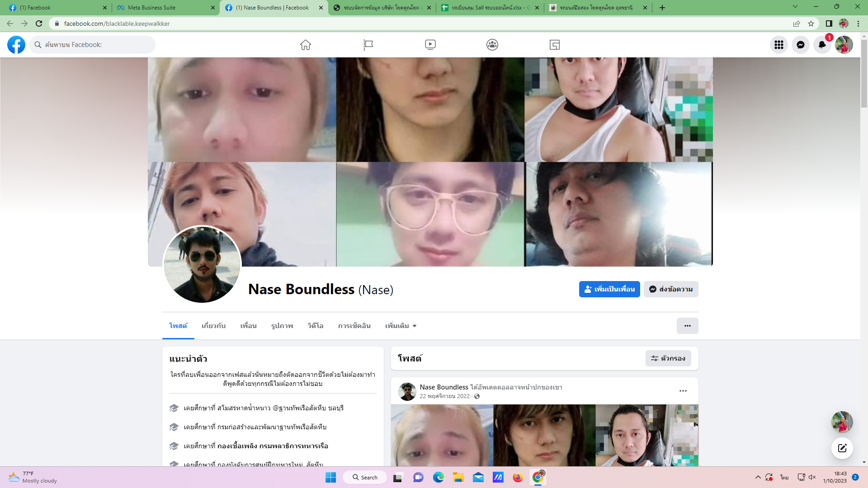Click the new message compose icon
This screenshot has height=488, width=868.
pyautogui.click(x=842, y=448)
